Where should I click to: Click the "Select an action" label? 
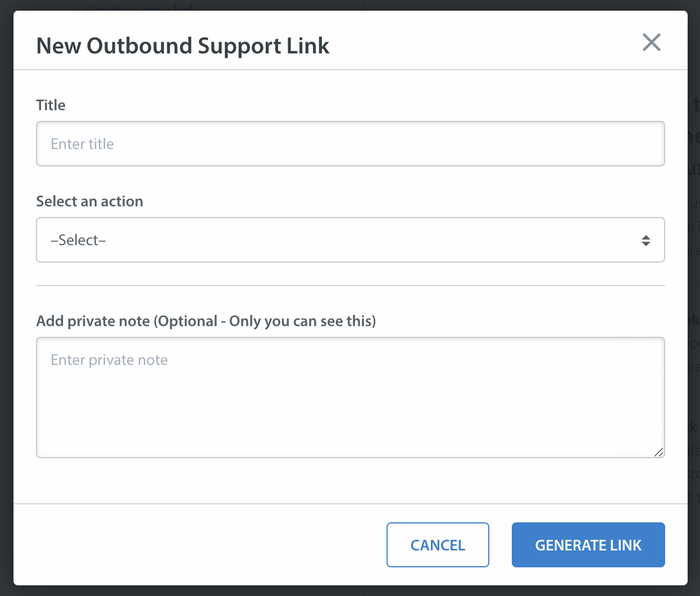[x=89, y=201]
